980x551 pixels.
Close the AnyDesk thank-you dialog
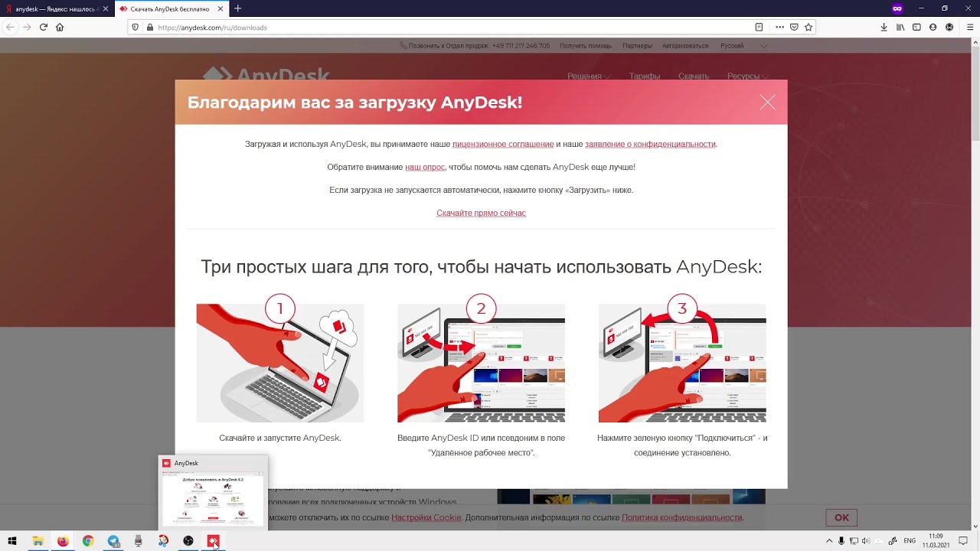coord(767,103)
